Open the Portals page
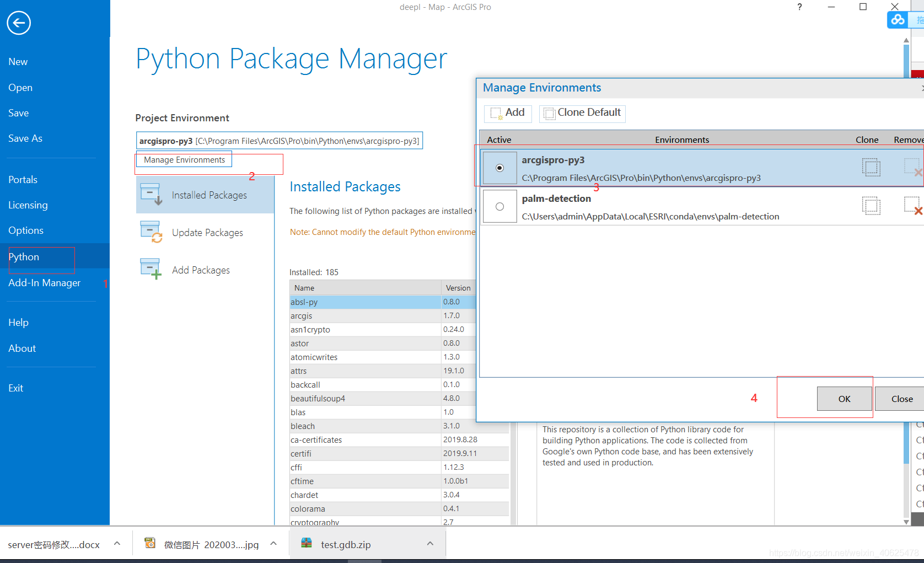Screen dimensions: 924x563 point(23,180)
